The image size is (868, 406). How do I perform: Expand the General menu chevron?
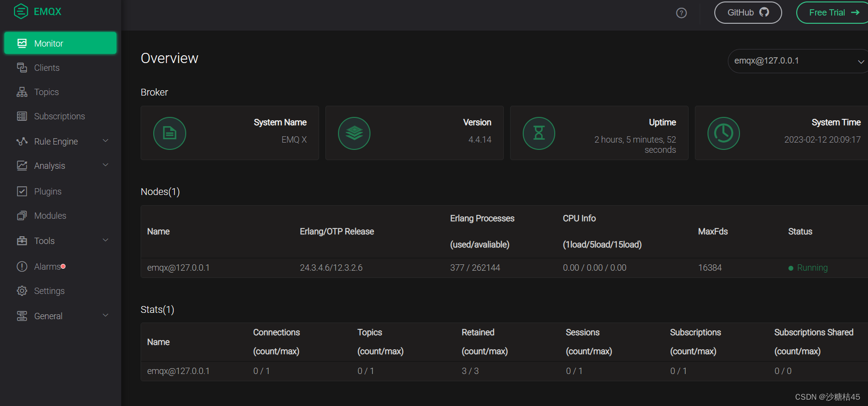[106, 315]
